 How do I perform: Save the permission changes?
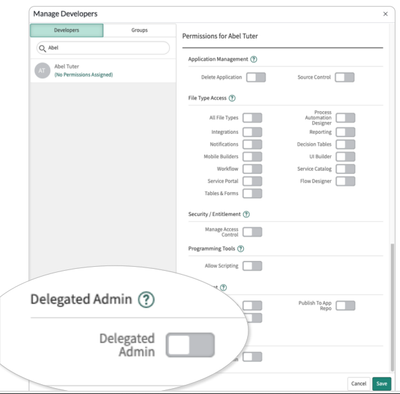click(x=382, y=384)
